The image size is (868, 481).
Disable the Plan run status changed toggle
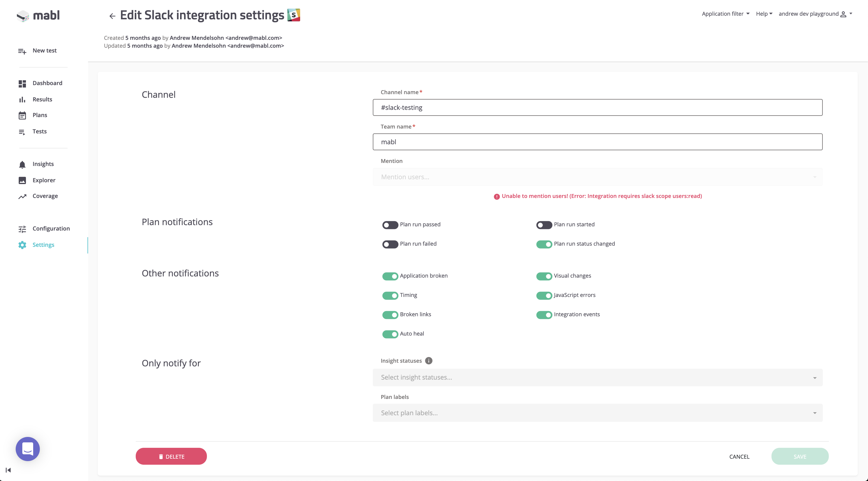[544, 244]
